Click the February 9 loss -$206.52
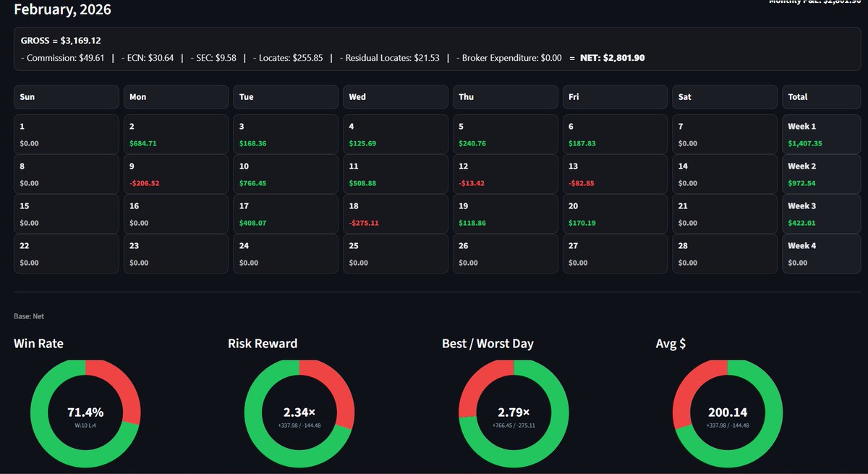This screenshot has width=868, height=474. [176, 174]
